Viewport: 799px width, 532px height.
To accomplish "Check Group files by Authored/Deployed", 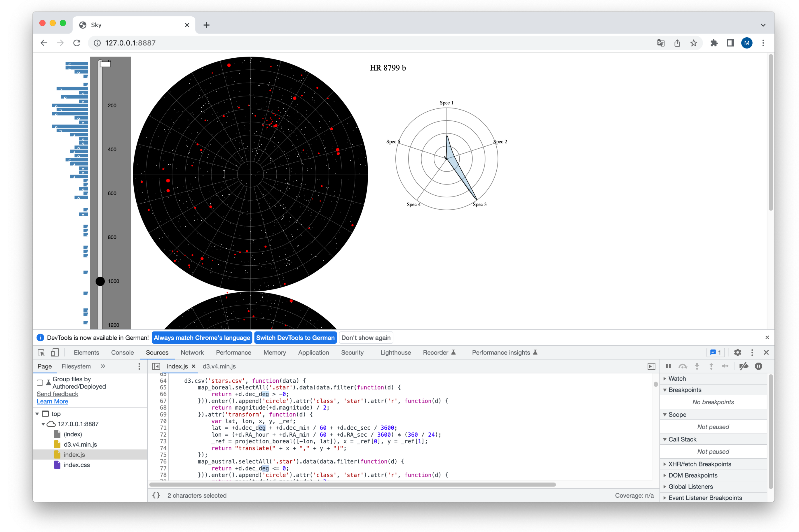I will [40, 383].
